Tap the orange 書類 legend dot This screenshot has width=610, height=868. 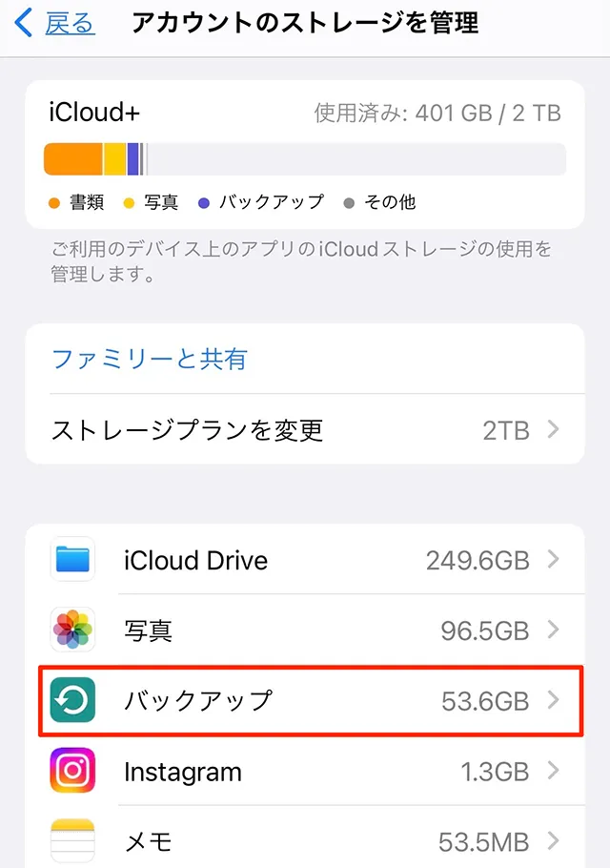click(53, 202)
